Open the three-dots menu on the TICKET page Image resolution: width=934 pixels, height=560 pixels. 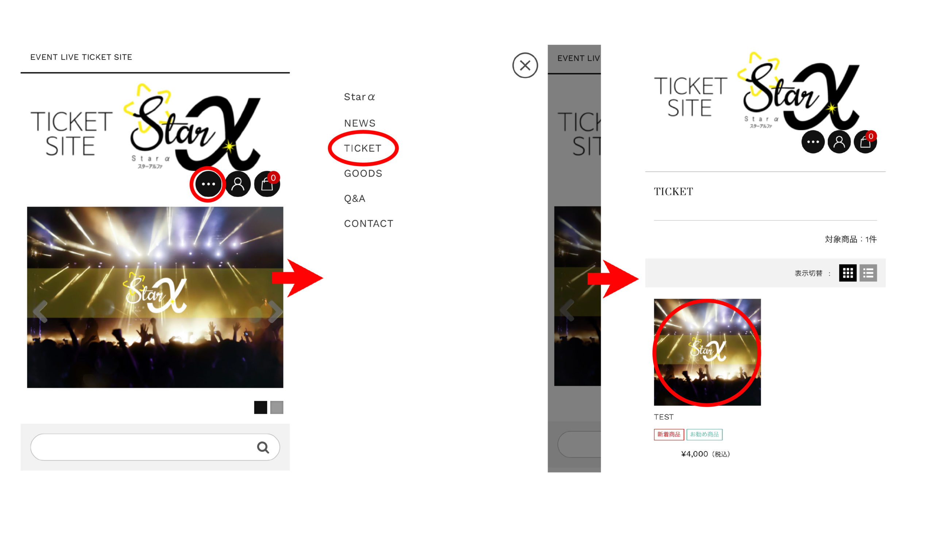[813, 142]
